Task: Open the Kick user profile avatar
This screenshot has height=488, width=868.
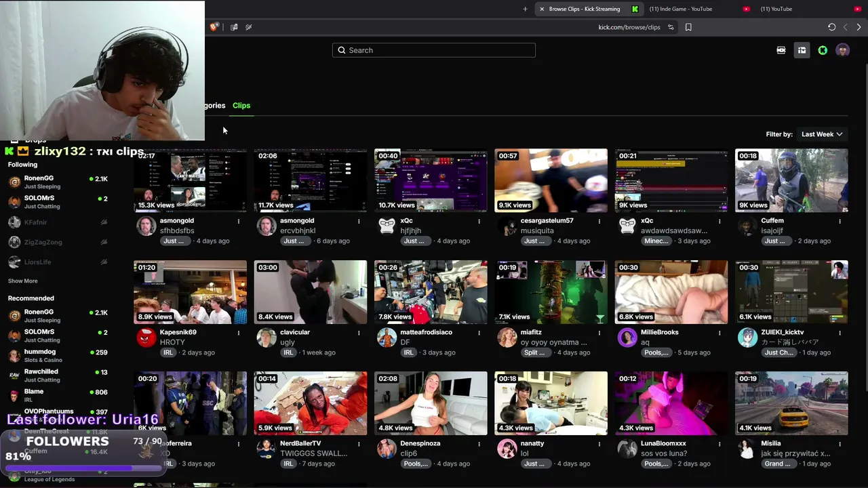Action: pyautogui.click(x=843, y=50)
